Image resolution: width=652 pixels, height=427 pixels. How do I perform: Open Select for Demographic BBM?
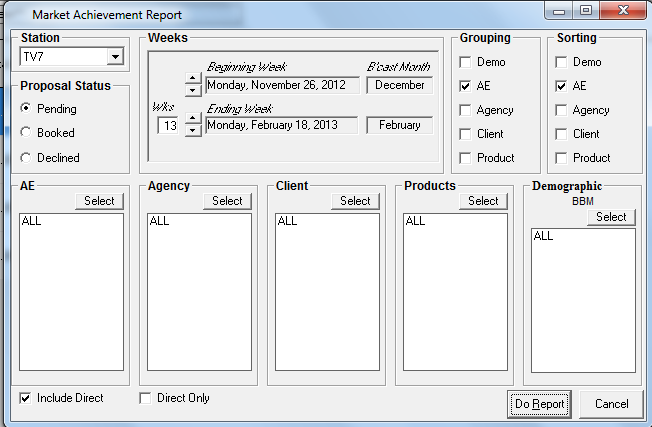(610, 217)
